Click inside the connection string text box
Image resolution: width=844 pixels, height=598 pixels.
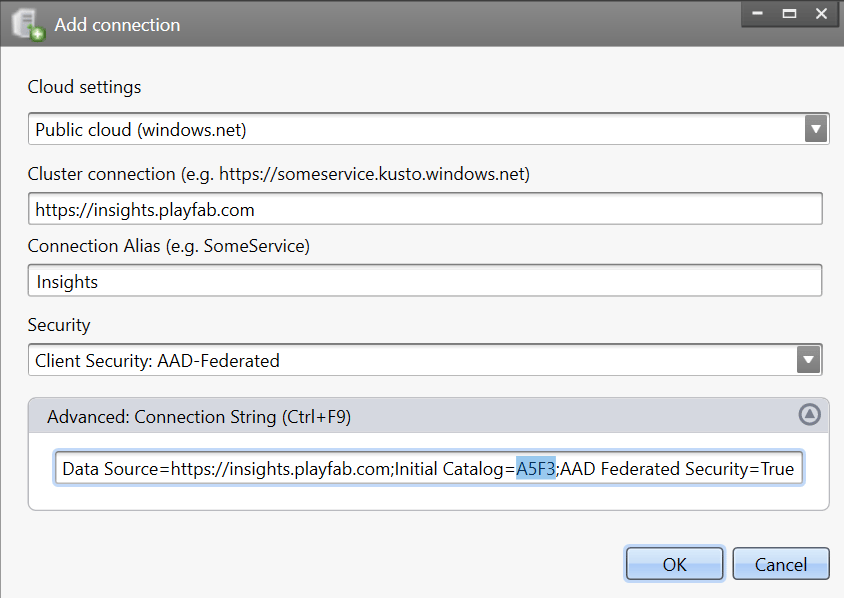coord(428,468)
